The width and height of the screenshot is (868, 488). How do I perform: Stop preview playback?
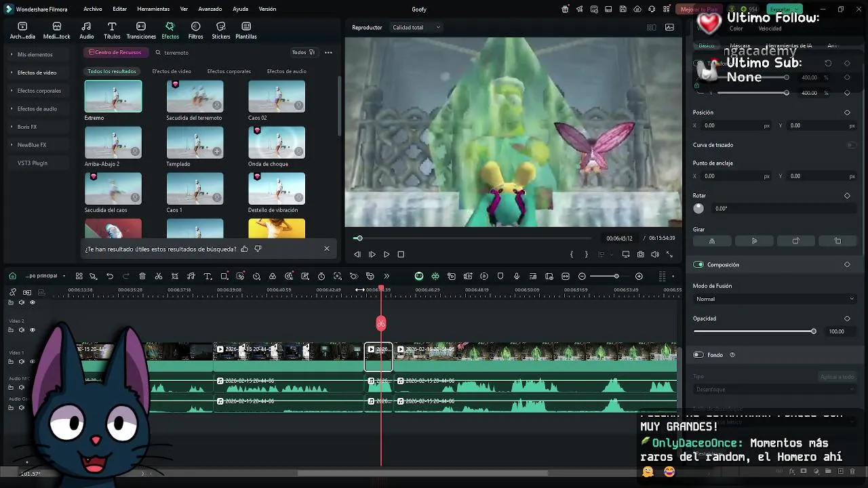[x=401, y=254]
